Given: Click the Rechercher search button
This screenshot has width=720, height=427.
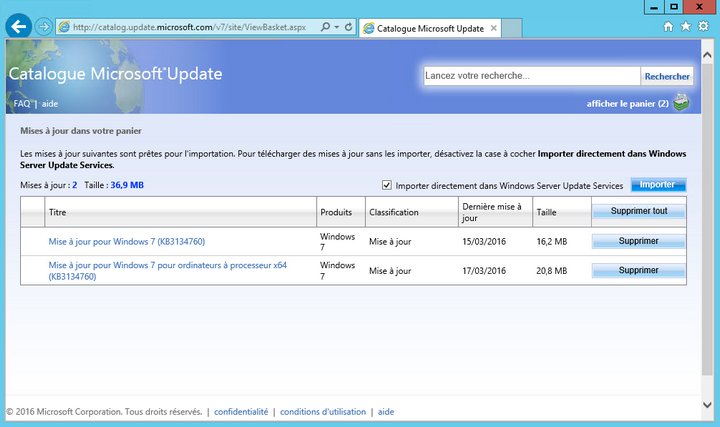Looking at the screenshot, I should click(x=667, y=76).
